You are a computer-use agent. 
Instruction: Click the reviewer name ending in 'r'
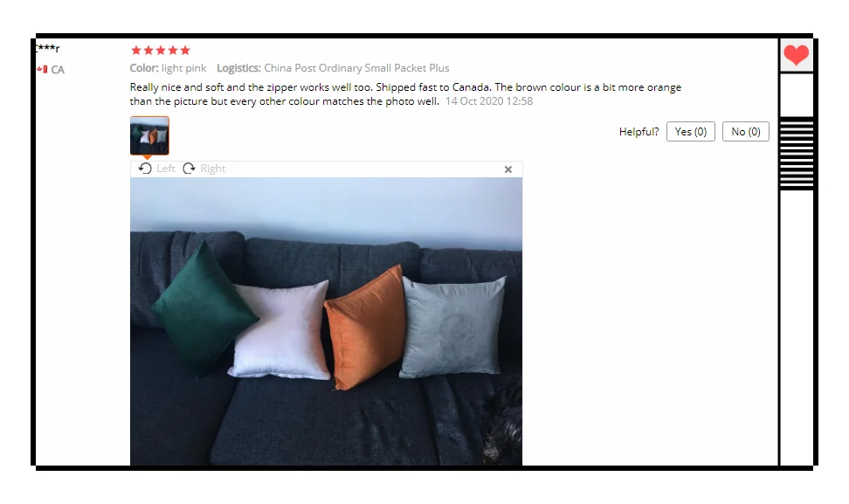(x=48, y=48)
